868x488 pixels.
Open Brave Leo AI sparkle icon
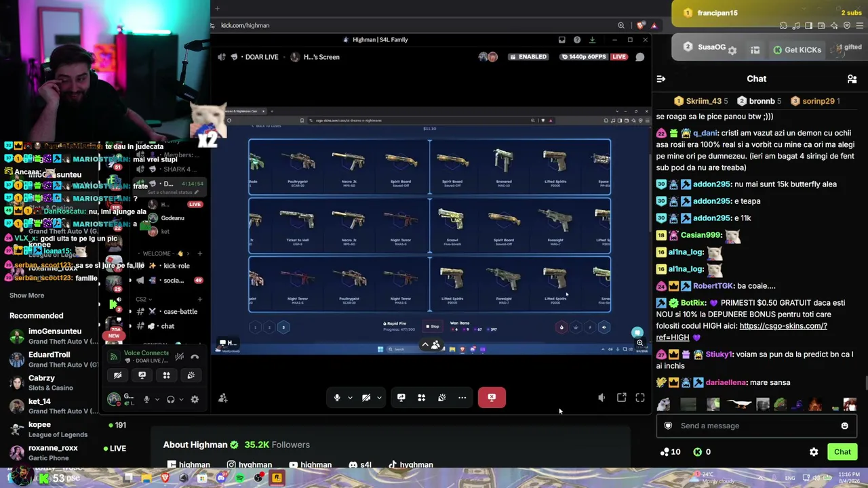click(x=834, y=26)
